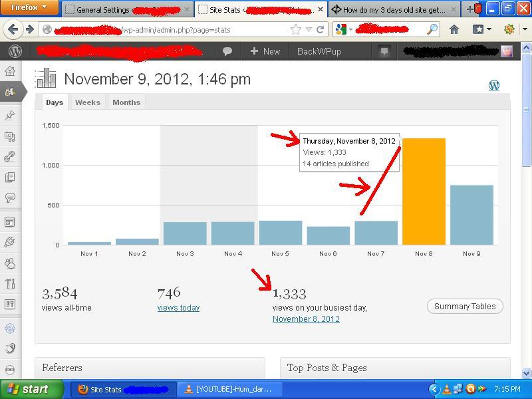Open the Links chain icon in sidebar

10,157
